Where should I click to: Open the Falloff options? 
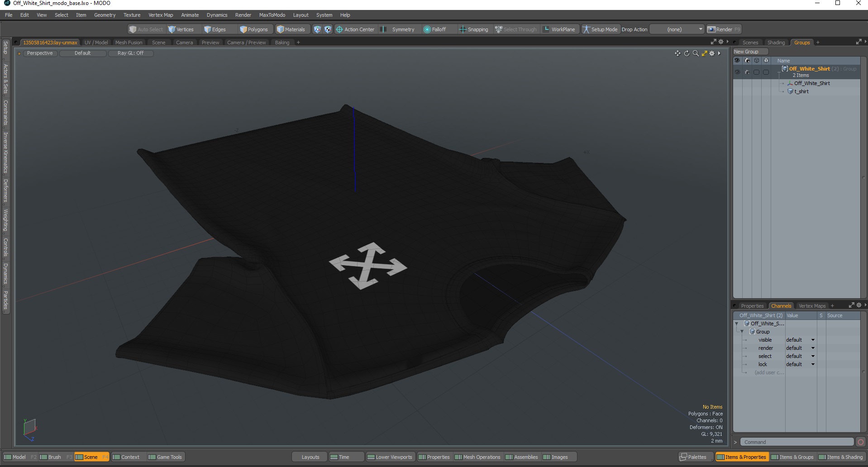(x=435, y=29)
